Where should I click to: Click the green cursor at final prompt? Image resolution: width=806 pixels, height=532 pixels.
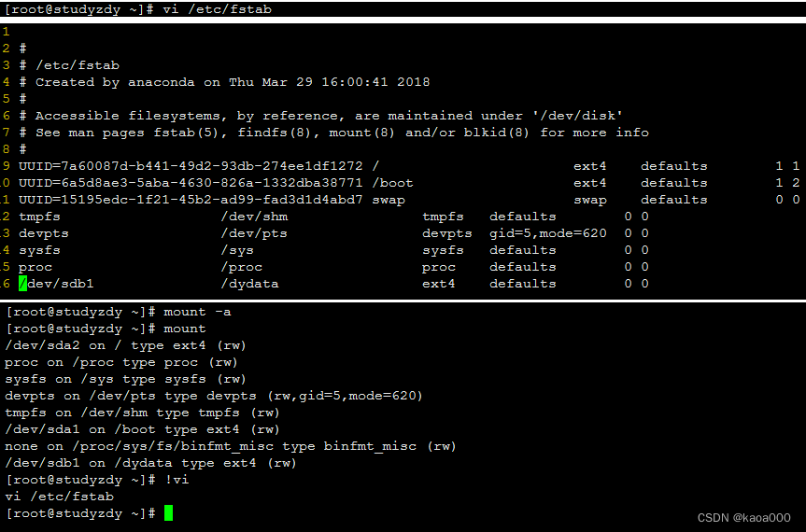coord(169,513)
